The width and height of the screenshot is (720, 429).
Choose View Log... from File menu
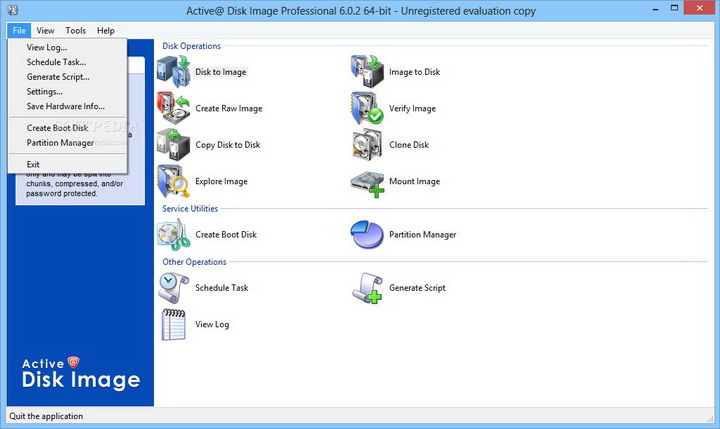[67, 47]
